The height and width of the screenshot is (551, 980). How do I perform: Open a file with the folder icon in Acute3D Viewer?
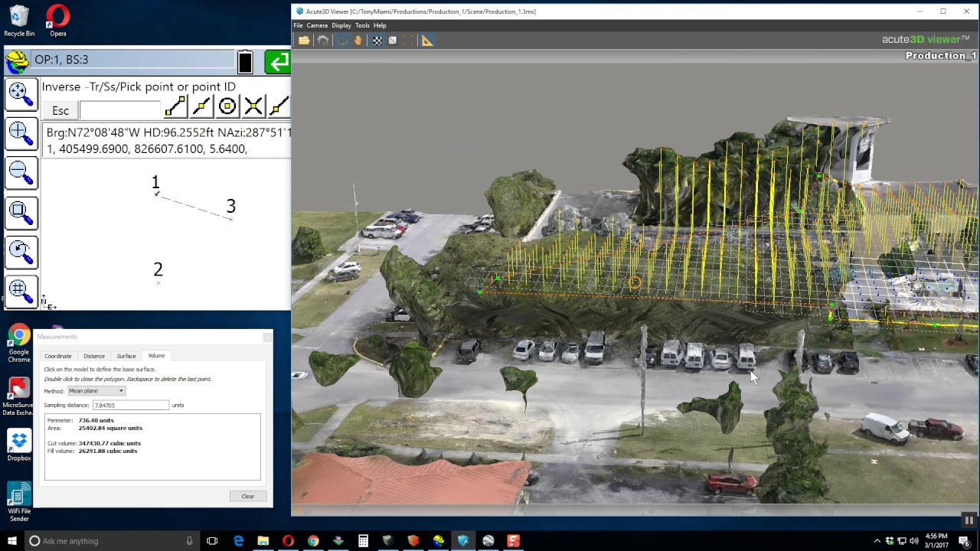(304, 41)
